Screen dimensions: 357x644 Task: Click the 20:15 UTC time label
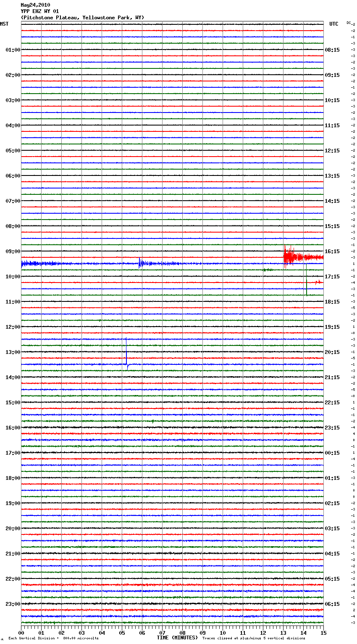(332, 352)
